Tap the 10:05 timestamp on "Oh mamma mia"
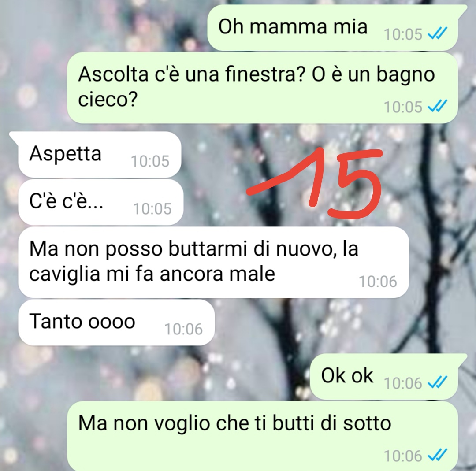The width and height of the screenshot is (476, 471). (403, 34)
